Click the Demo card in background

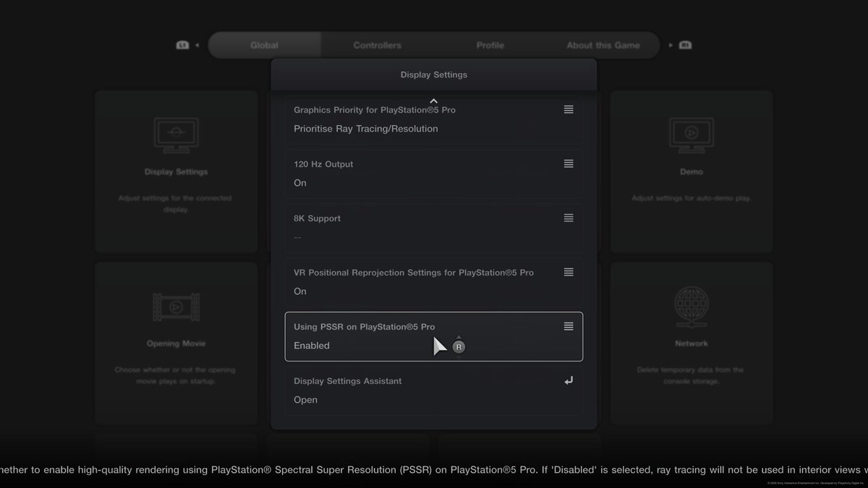click(x=691, y=172)
